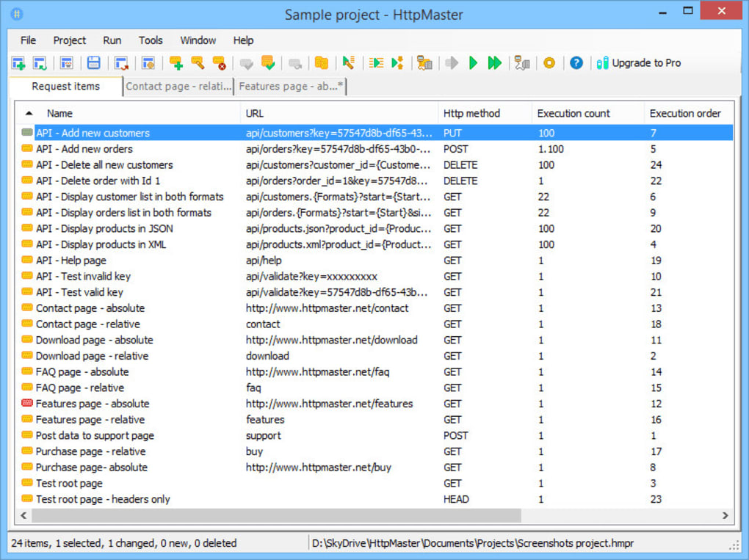This screenshot has height=560, width=749.
Task: Click the Edit request item pencil icon
Action: (198, 63)
